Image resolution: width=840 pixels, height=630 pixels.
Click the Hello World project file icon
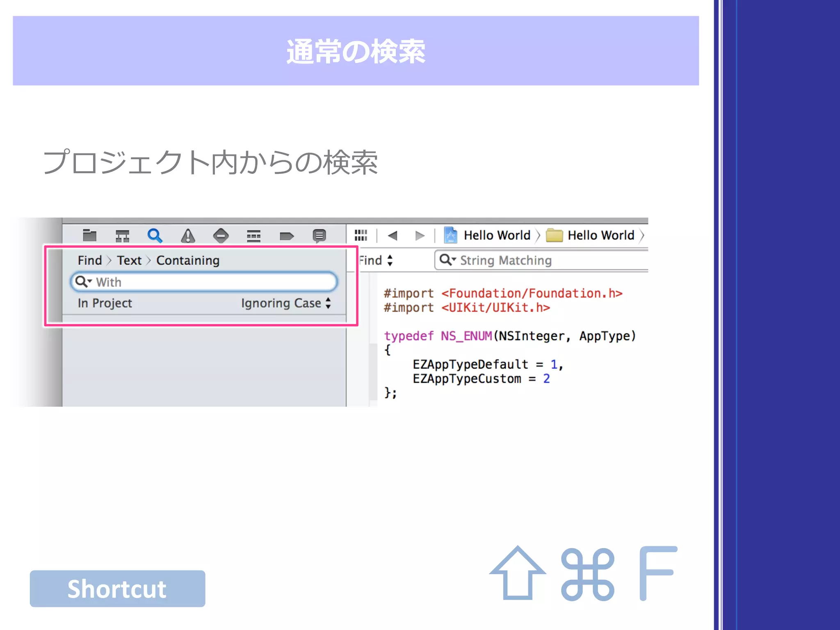[x=450, y=235]
